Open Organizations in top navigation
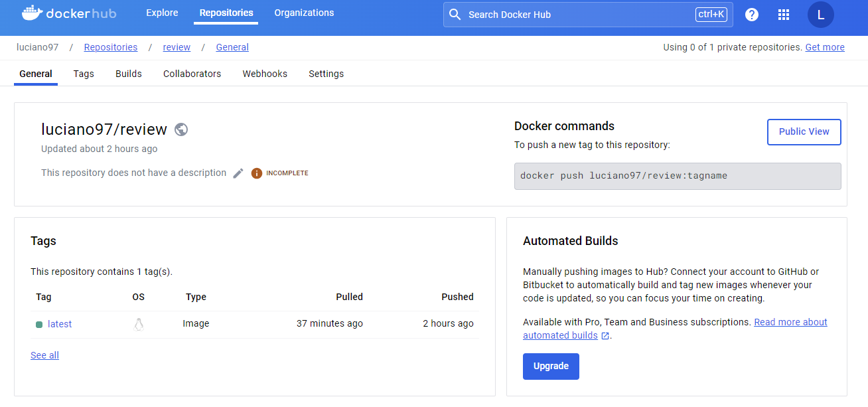This screenshot has width=868, height=407. [x=304, y=13]
